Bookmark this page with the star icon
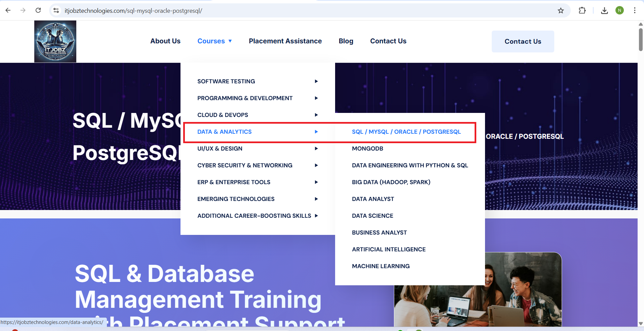The image size is (644, 331). (561, 10)
